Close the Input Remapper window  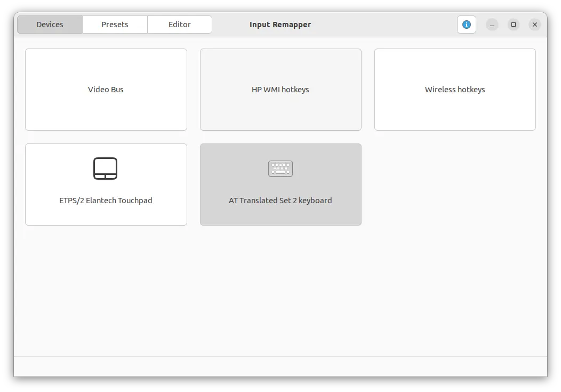click(x=535, y=25)
